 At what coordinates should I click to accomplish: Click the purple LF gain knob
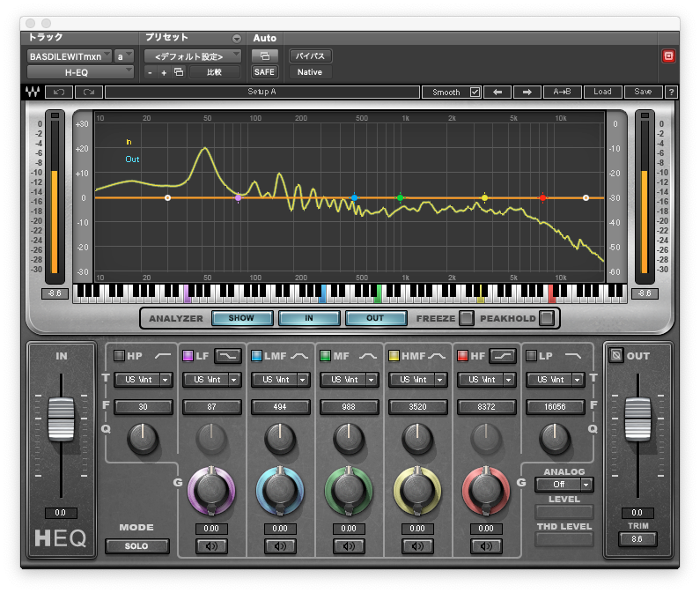(x=211, y=490)
